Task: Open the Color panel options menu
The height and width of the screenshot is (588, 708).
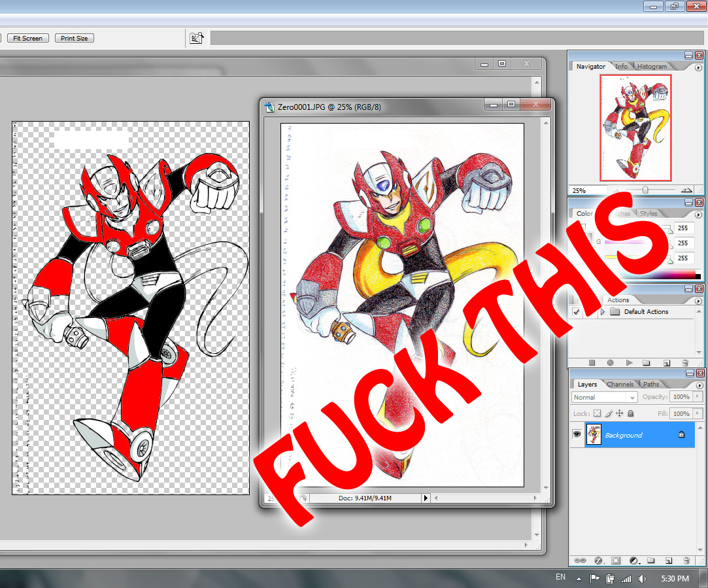Action: [x=698, y=215]
